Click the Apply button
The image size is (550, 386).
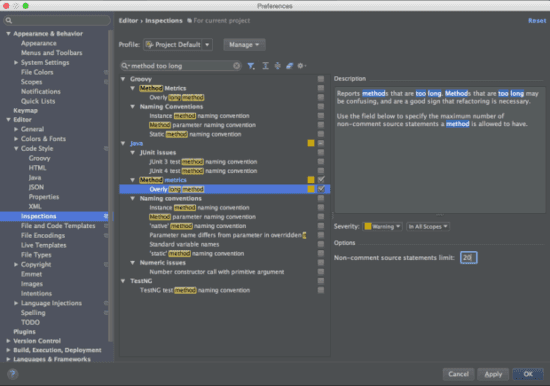coord(493,374)
